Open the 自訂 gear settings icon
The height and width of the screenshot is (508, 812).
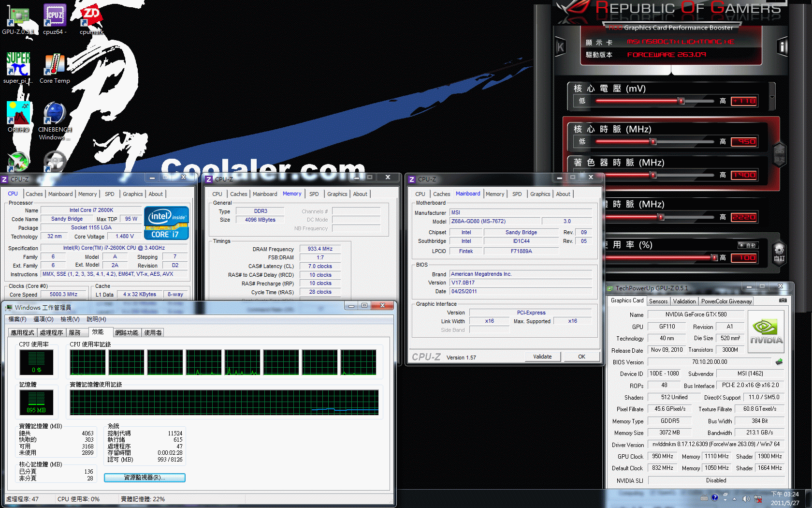(779, 253)
